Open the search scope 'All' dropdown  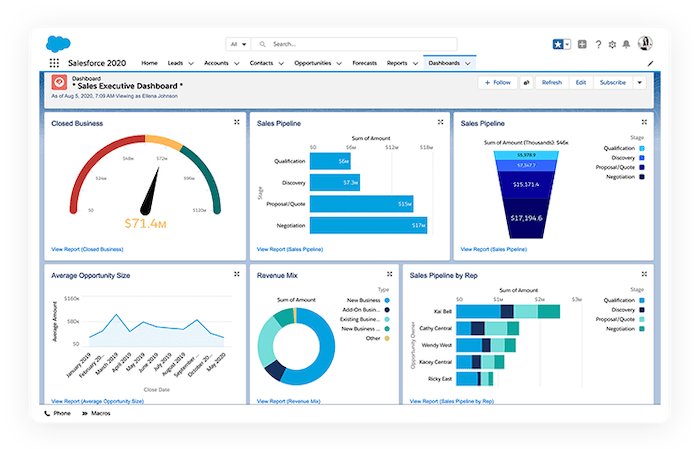point(238,44)
